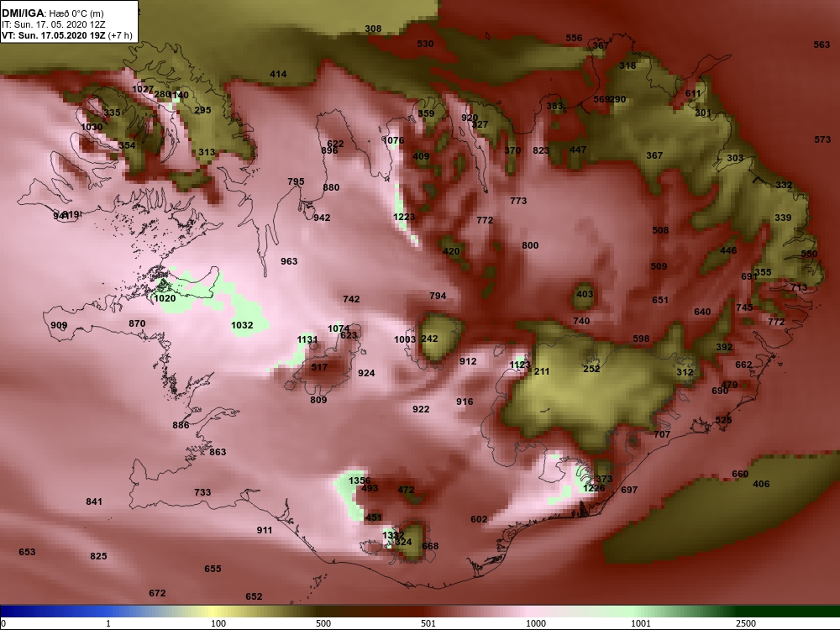The width and height of the screenshot is (840, 630).
Task: Click the 313 height label
Action: click(x=207, y=153)
